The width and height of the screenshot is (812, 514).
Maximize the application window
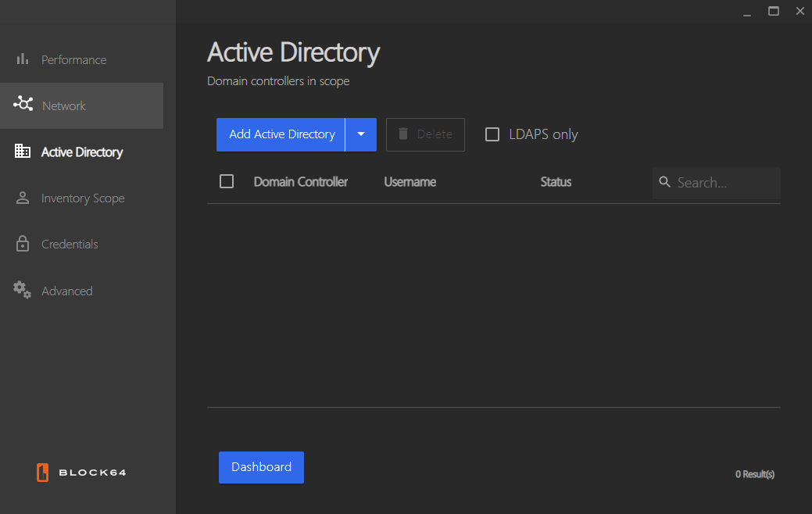[x=774, y=11]
